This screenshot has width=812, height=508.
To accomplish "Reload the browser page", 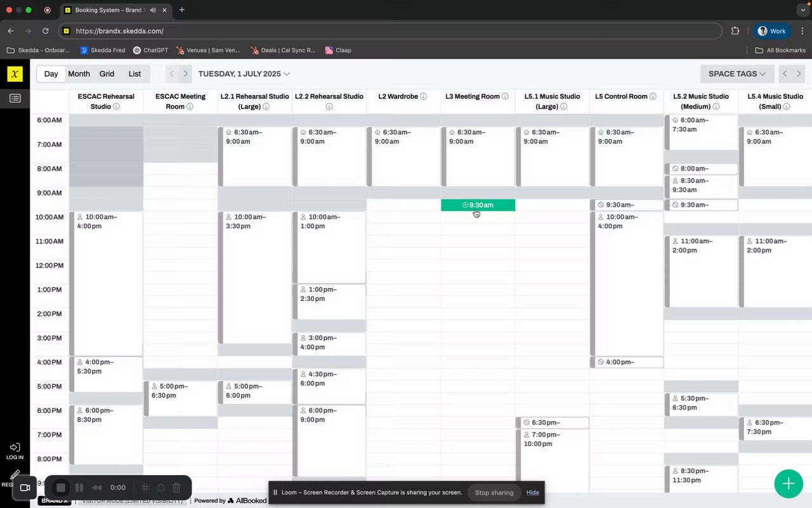I will (46, 30).
